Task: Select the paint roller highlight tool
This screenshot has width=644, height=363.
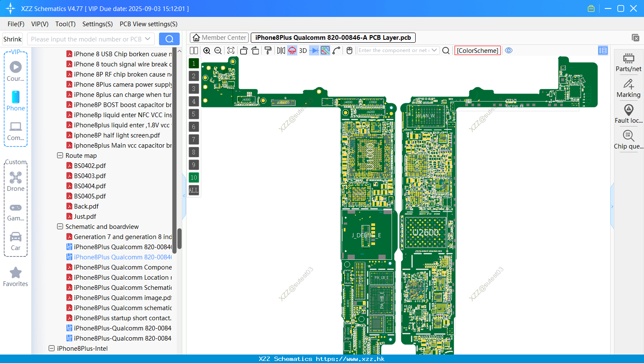Action: [268, 51]
